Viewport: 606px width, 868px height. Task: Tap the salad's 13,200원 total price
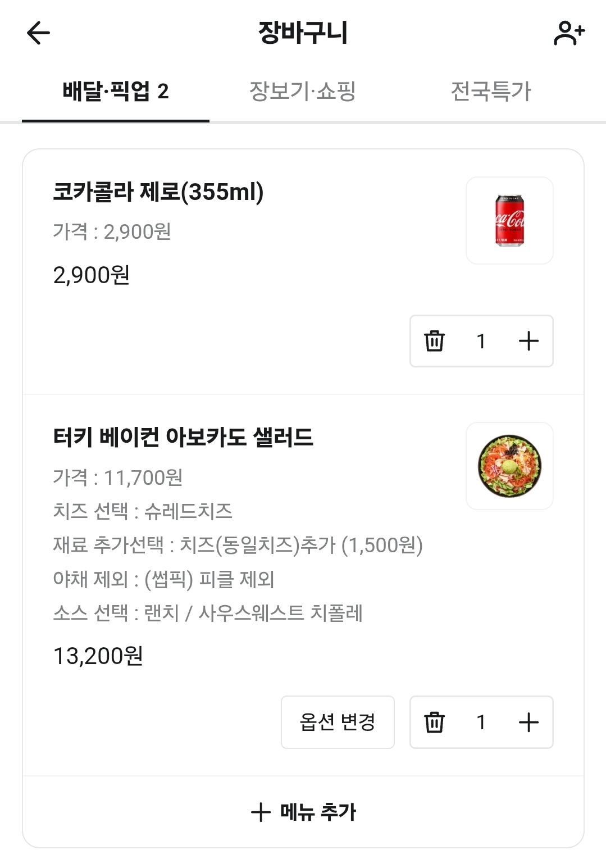coord(98,656)
